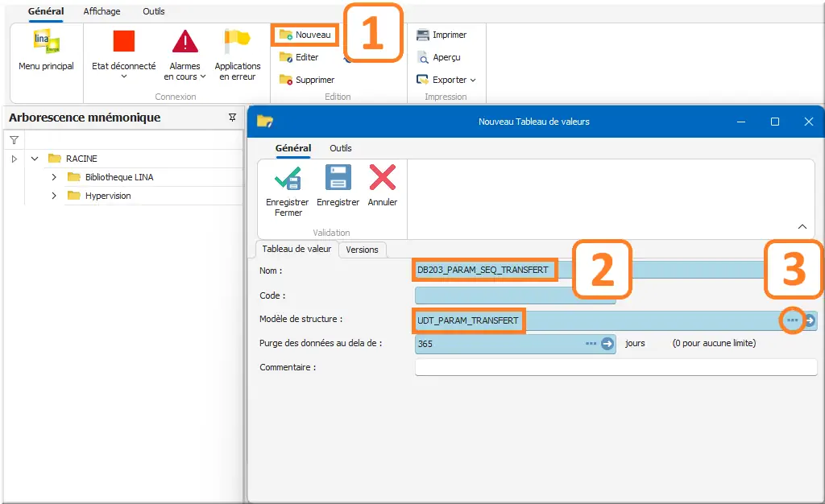Switch to the Affichage ribbon tab

102,11
